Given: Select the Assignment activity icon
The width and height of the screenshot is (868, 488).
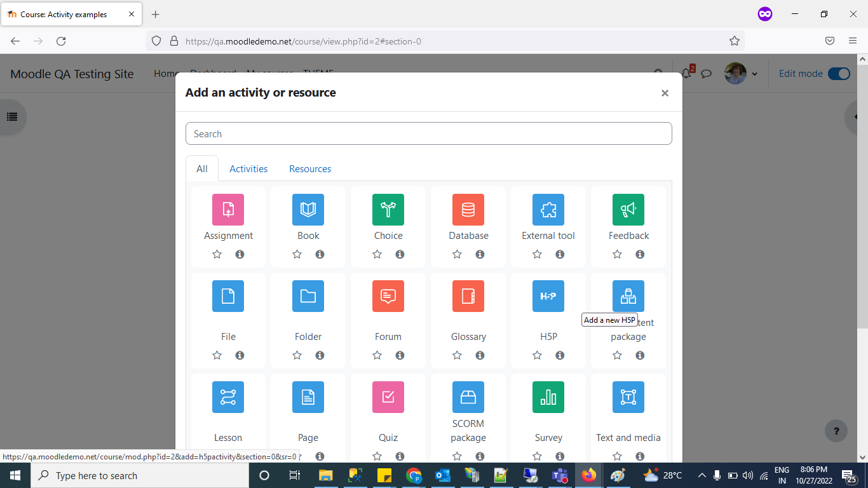Looking at the screenshot, I should 228,210.
